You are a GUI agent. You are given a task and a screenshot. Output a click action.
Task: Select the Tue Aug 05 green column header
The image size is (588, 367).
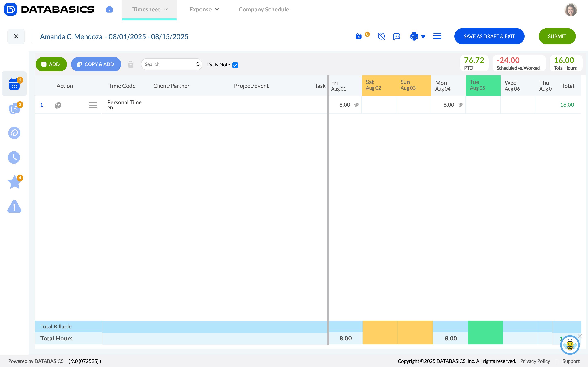point(483,85)
